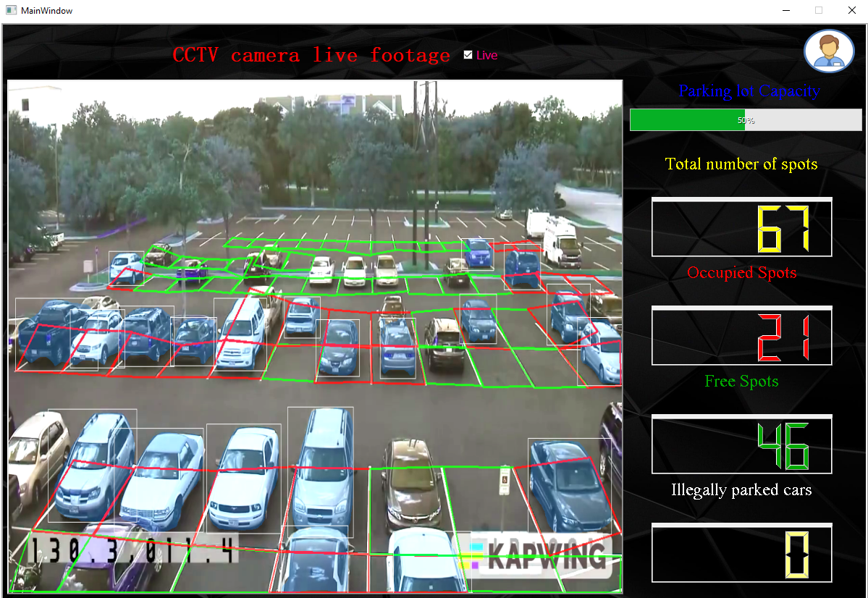The image size is (868, 598).
Task: Click the red Occupied Spots label
Action: [x=741, y=273]
